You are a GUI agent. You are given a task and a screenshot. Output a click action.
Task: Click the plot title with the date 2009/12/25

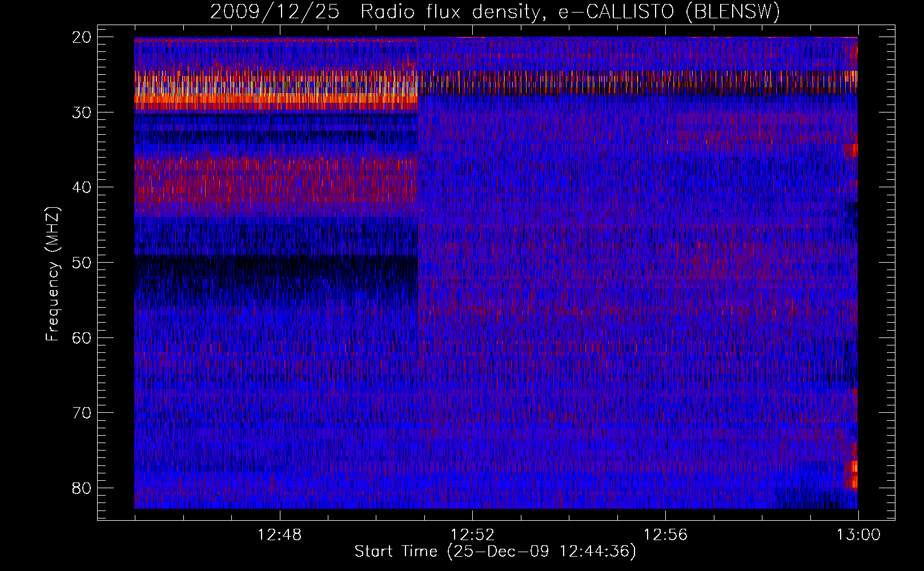(495, 12)
